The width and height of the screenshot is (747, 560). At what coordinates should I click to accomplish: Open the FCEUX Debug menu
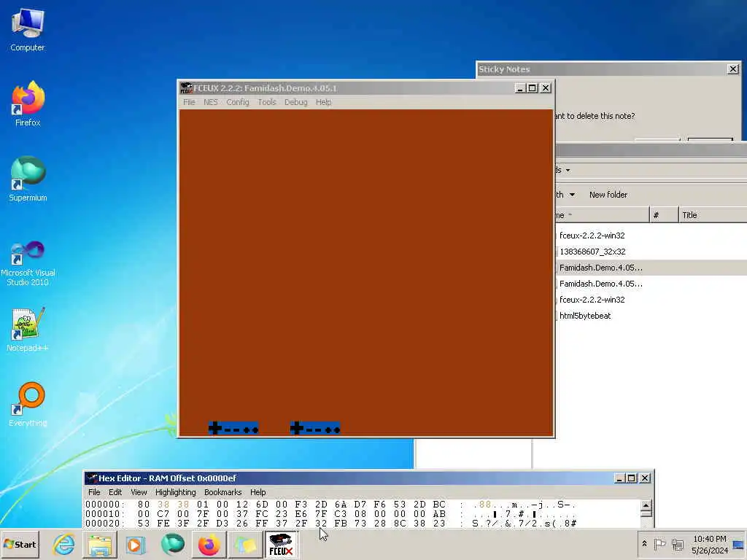[296, 102]
